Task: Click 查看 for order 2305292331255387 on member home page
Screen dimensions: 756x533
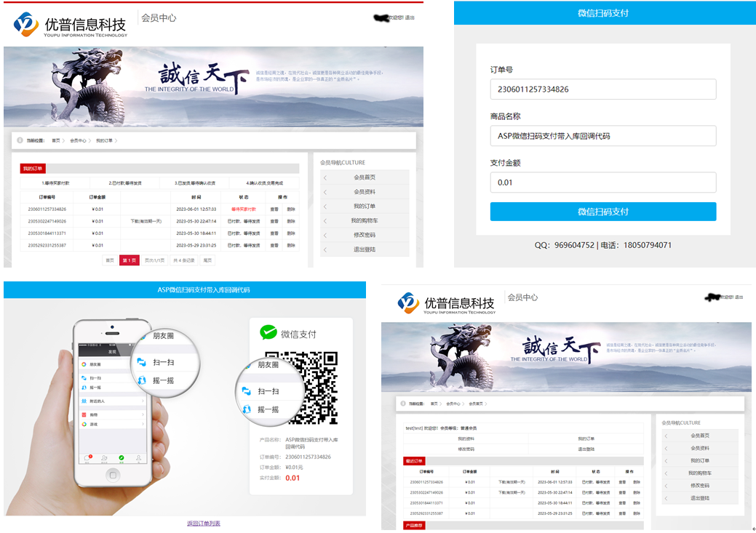Action: (622, 513)
